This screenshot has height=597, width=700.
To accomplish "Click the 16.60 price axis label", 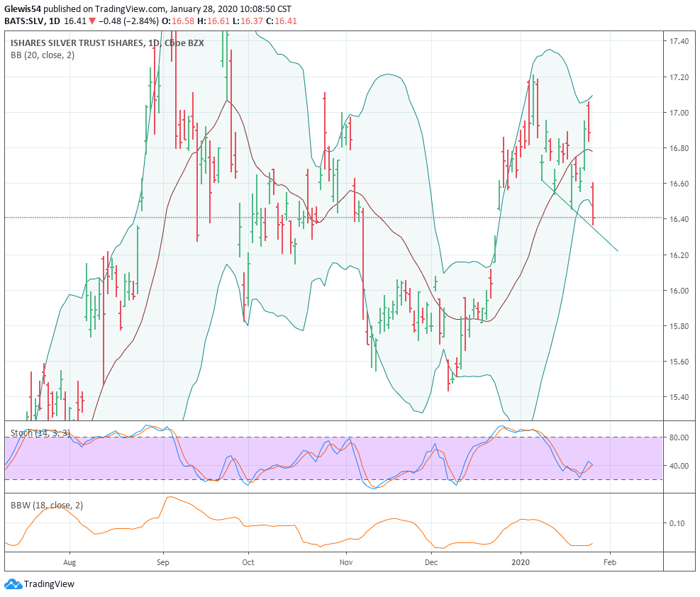I will [x=679, y=184].
